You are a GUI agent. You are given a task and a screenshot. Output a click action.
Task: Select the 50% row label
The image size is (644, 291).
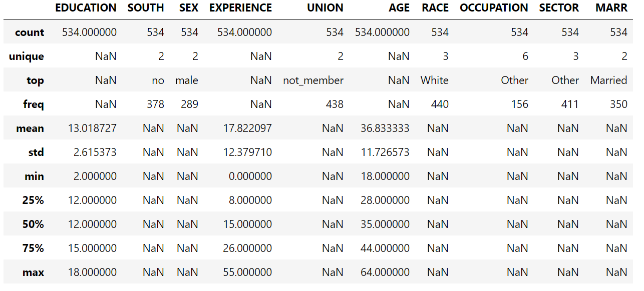33,224
